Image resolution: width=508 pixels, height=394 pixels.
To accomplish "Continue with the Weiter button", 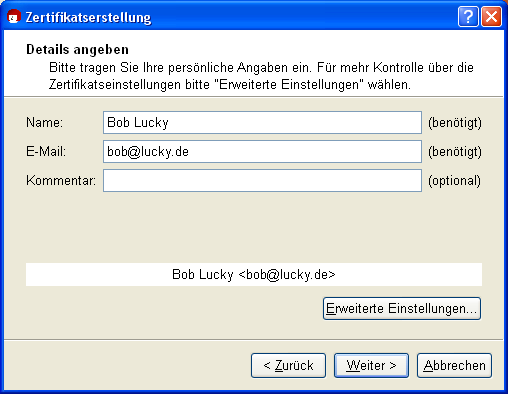I will [371, 366].
